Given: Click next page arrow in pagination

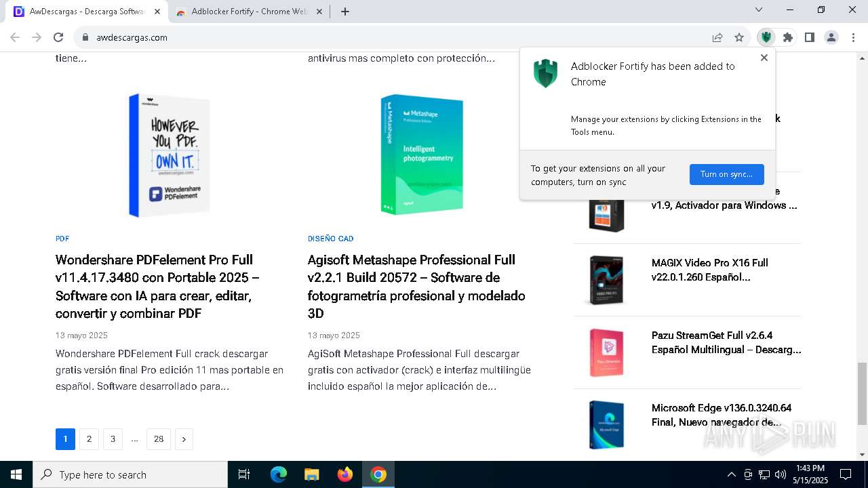Looking at the screenshot, I should pyautogui.click(x=184, y=439).
